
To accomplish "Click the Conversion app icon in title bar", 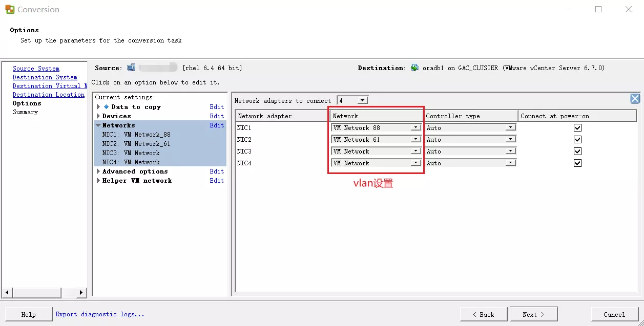I will tap(9, 9).
